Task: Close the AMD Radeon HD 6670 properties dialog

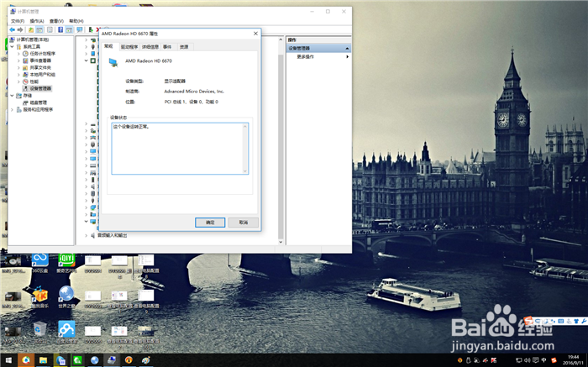Action: point(255,34)
